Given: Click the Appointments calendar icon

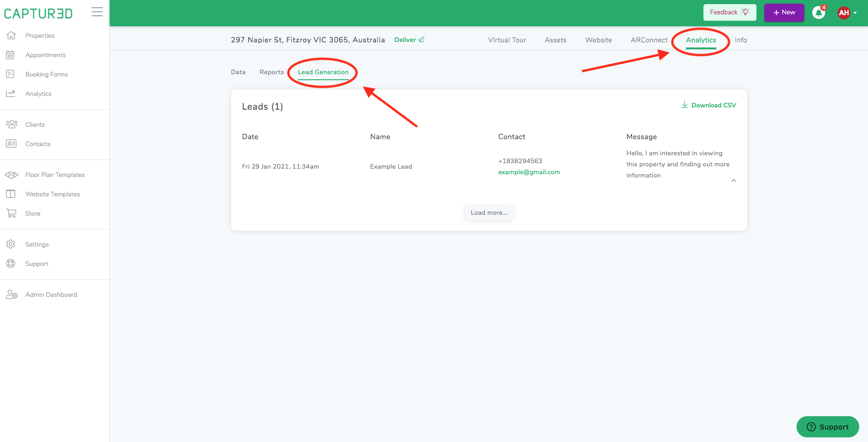Looking at the screenshot, I should pyautogui.click(x=10, y=55).
